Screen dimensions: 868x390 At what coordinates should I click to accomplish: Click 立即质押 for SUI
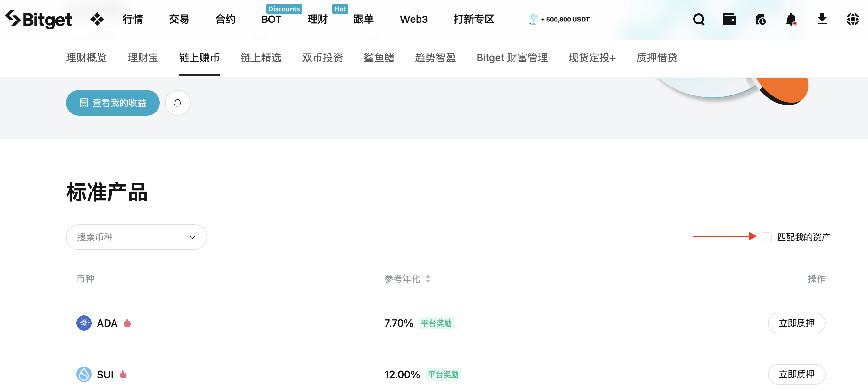pyautogui.click(x=796, y=374)
